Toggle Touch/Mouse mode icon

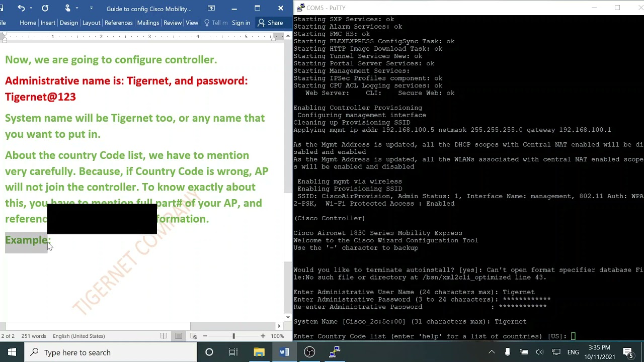point(67,8)
